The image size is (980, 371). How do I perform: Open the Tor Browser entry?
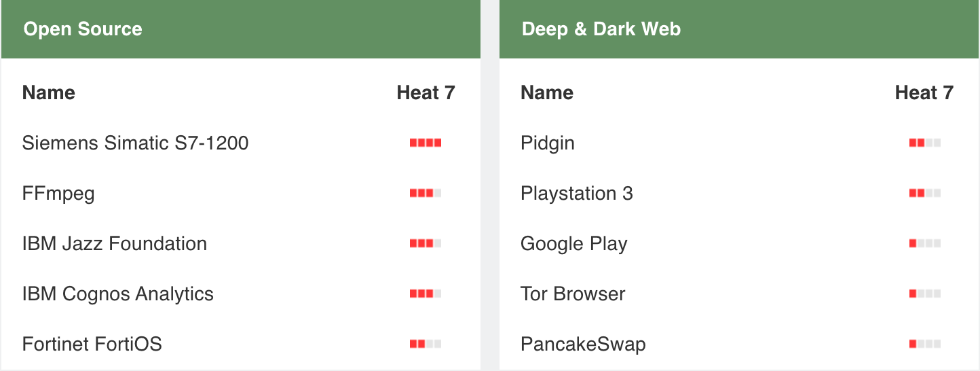tap(573, 294)
